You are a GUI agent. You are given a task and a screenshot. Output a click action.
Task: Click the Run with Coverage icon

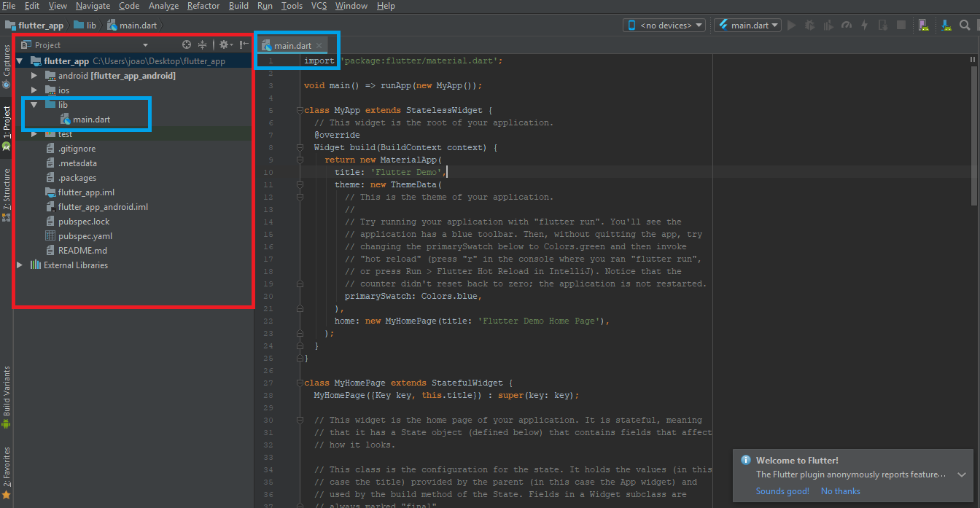[828, 25]
